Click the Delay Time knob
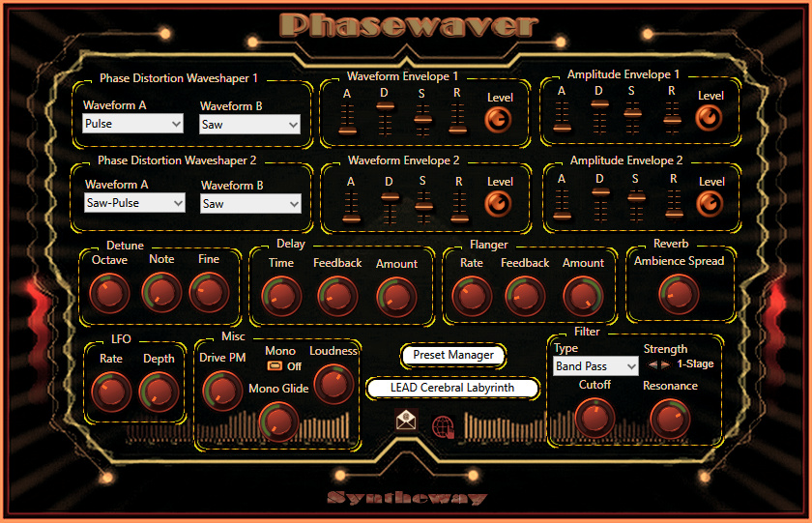Screen dimensions: 812x523 coord(281,297)
